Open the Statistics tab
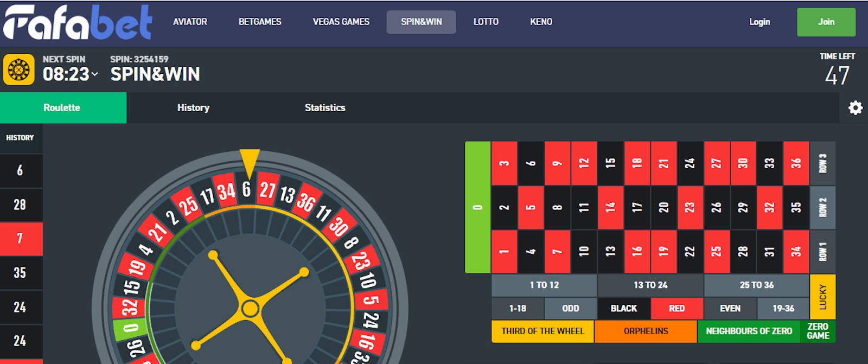Screen dimensions: 868x364 click(x=325, y=107)
